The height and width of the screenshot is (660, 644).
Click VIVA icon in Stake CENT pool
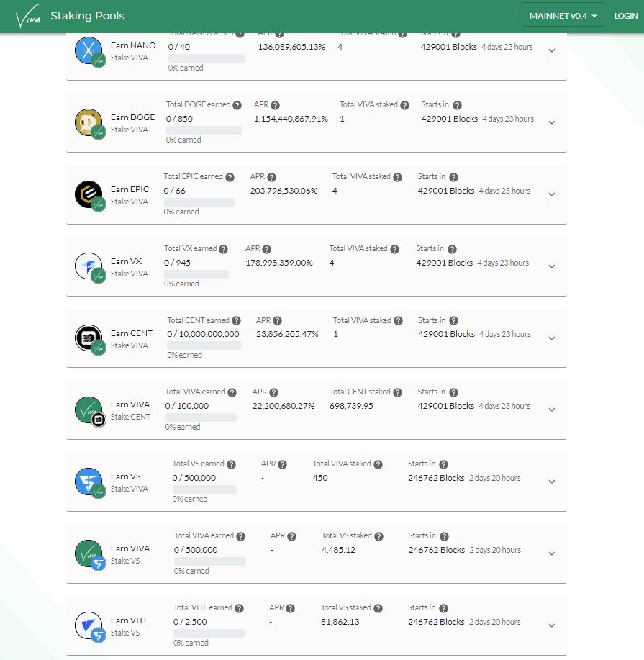tap(89, 410)
